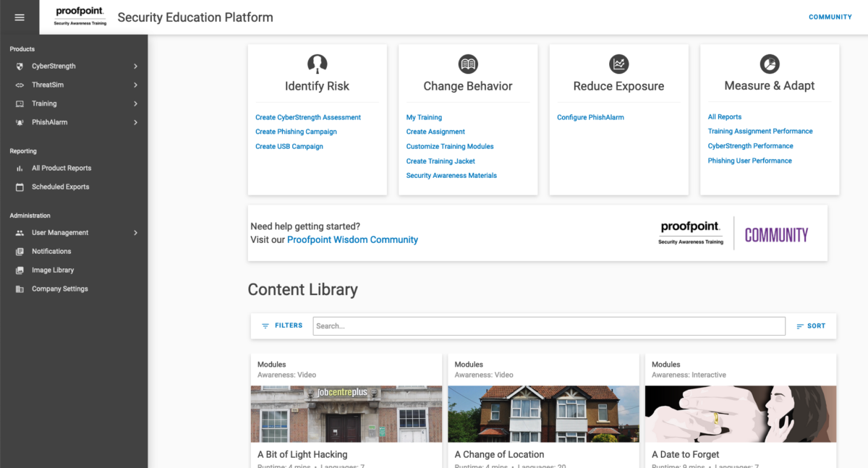Open the Content Library Filters button

pos(282,326)
